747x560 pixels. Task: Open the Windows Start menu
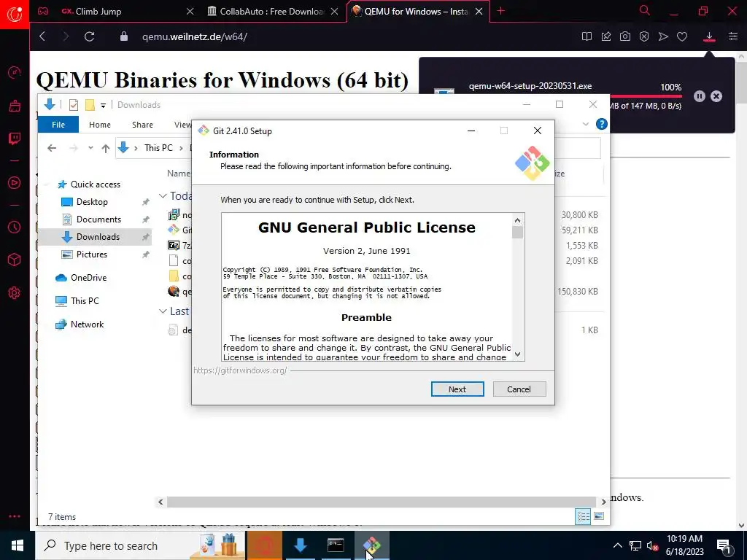[x=18, y=545]
